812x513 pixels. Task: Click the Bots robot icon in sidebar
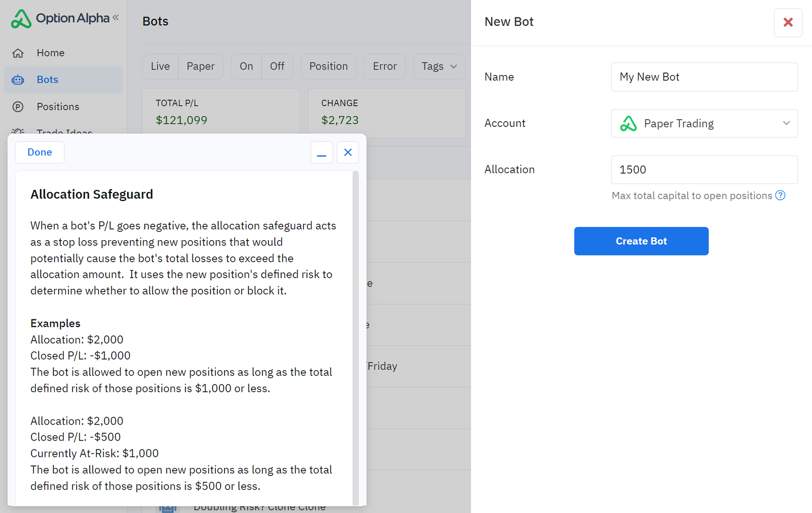pos(18,80)
